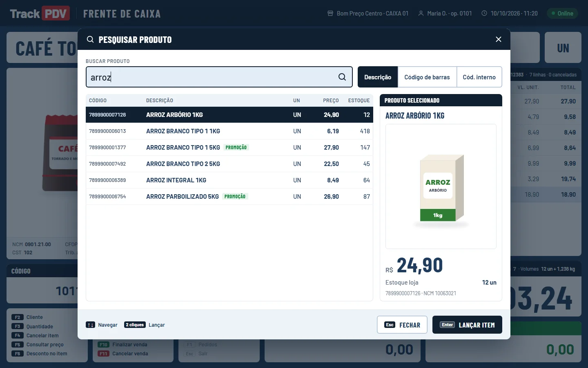Click the Lançar Item button
This screenshot has height=368, width=588.
[467, 325]
